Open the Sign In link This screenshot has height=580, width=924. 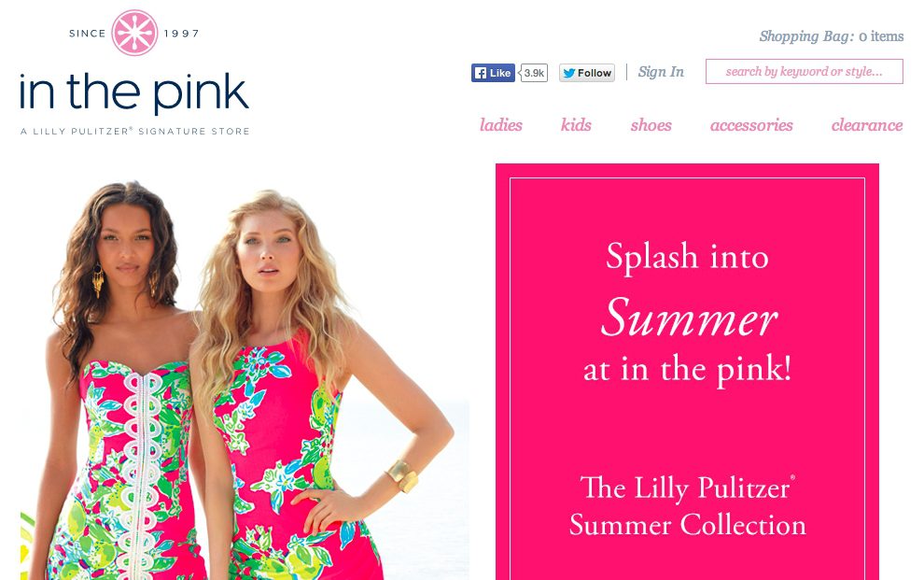click(x=661, y=72)
